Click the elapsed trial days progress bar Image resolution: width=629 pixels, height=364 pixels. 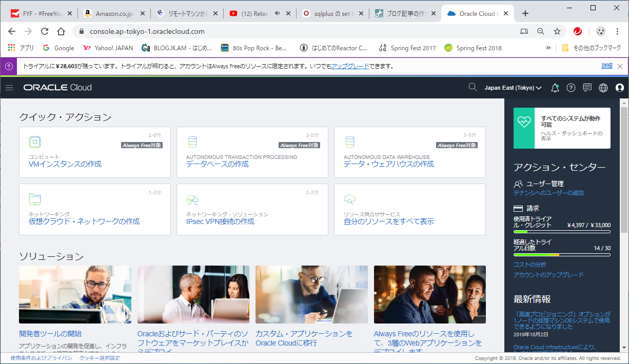click(x=562, y=254)
